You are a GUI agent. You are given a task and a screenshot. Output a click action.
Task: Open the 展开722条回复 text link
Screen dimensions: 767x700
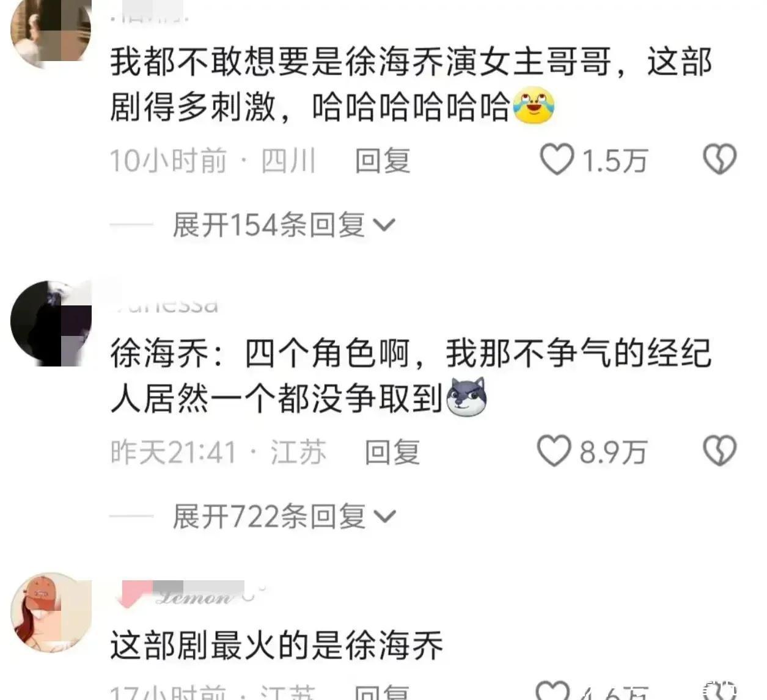coord(269,517)
